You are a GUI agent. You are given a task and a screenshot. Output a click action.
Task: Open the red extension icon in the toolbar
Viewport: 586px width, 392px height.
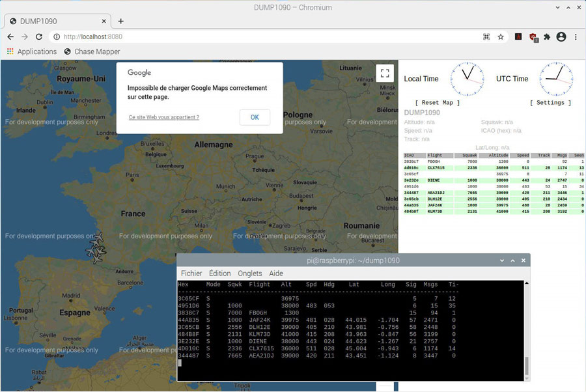tap(518, 36)
